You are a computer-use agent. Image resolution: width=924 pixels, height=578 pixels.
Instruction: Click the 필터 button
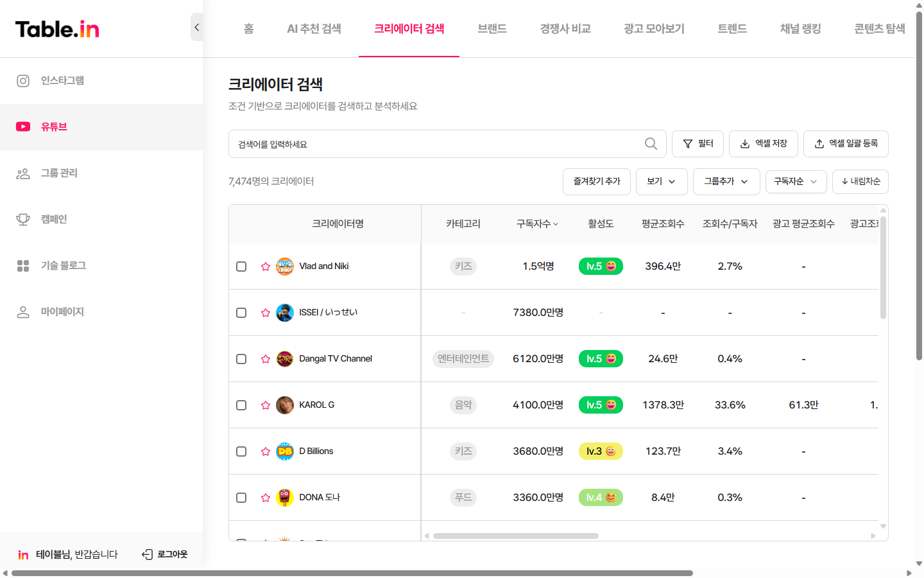click(697, 144)
